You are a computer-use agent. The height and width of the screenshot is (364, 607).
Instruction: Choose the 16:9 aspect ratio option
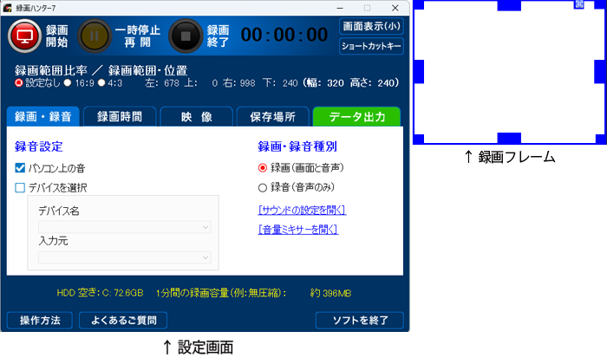pos(67,83)
